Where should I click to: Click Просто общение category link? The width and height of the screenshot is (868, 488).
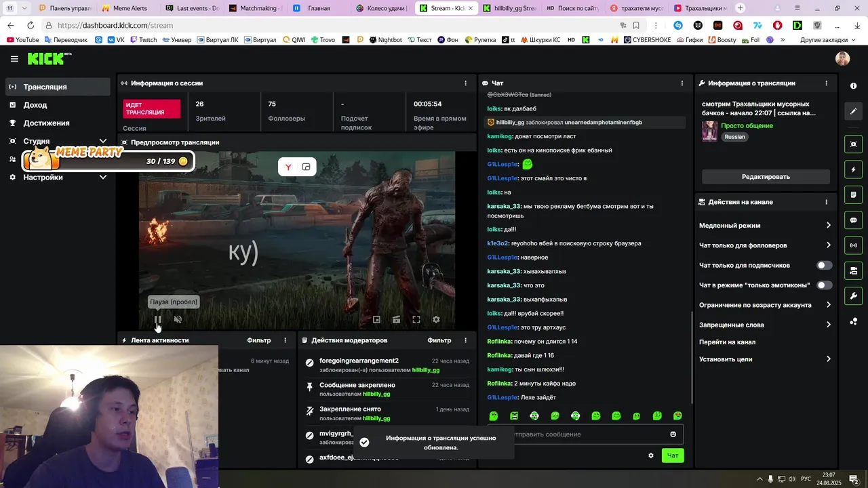747,126
